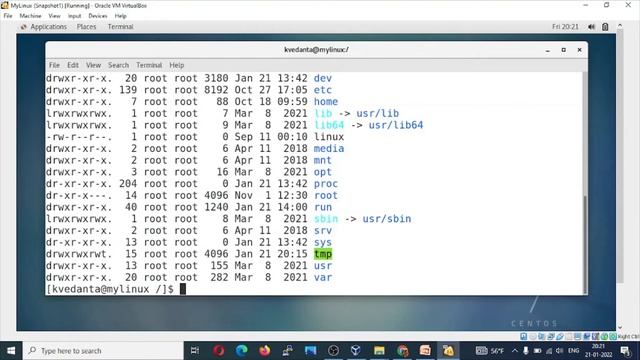
Task: Open the Windows notification center
Action: click(x=625, y=351)
